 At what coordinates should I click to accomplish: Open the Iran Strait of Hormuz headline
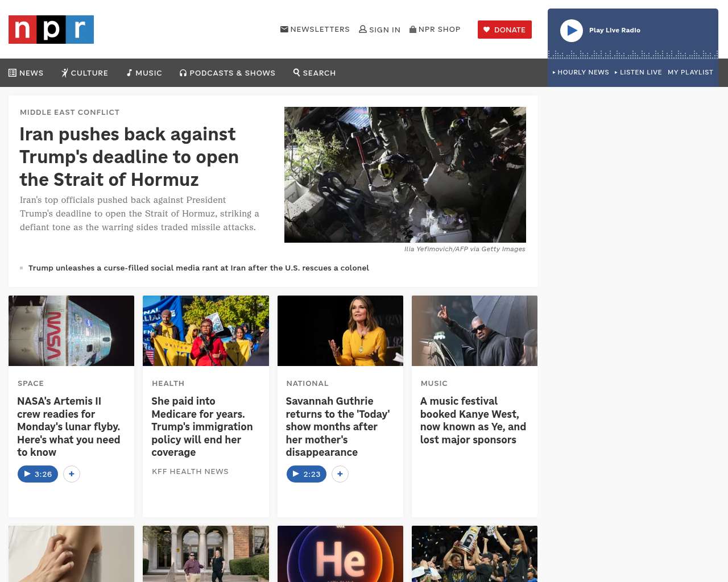(x=129, y=157)
